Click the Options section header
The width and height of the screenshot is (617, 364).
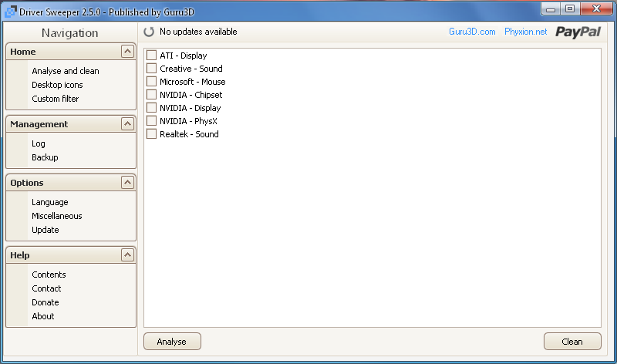tap(71, 183)
